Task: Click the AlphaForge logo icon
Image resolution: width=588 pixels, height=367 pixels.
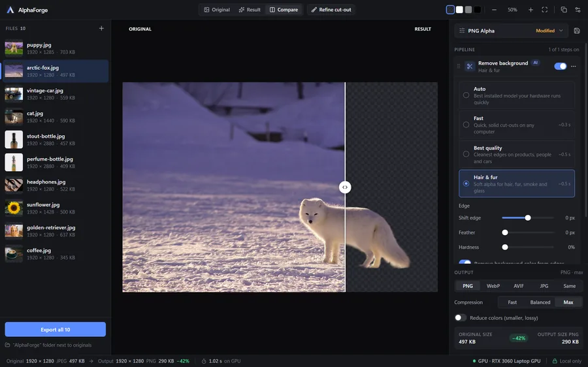Action: (10, 10)
